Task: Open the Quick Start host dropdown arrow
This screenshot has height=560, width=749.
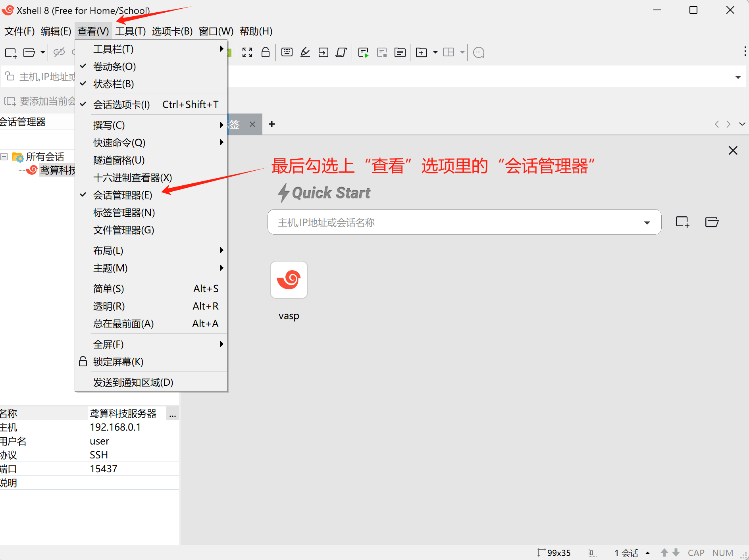Action: pos(647,223)
